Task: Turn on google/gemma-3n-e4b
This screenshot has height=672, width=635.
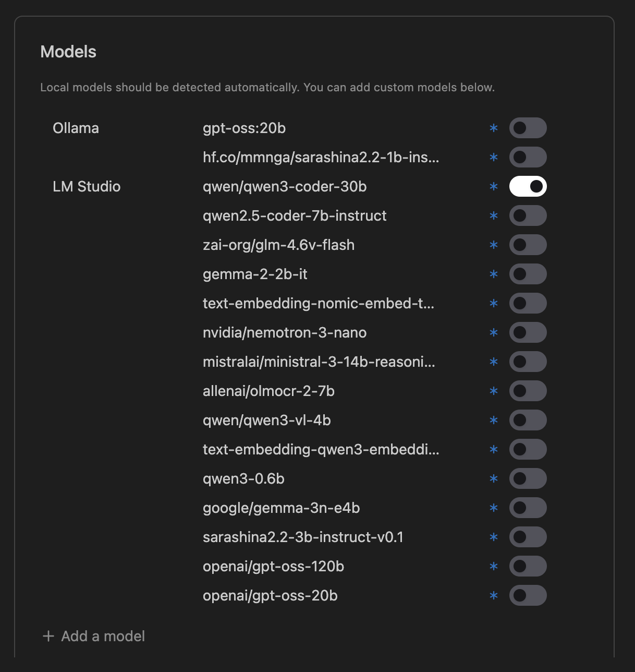Action: 528,508
